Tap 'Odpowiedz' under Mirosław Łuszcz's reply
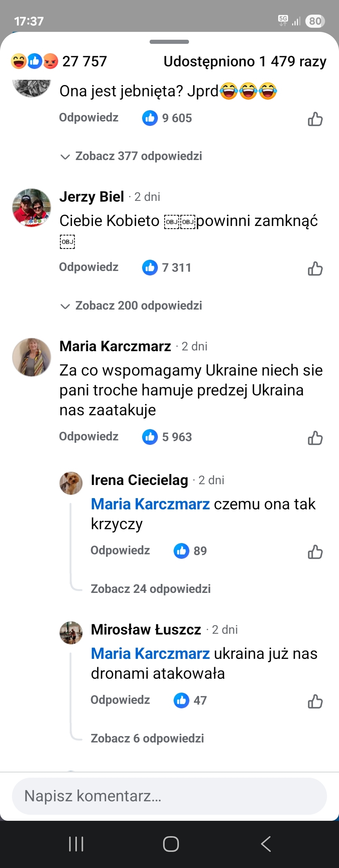This screenshot has width=339, height=868. [x=120, y=700]
